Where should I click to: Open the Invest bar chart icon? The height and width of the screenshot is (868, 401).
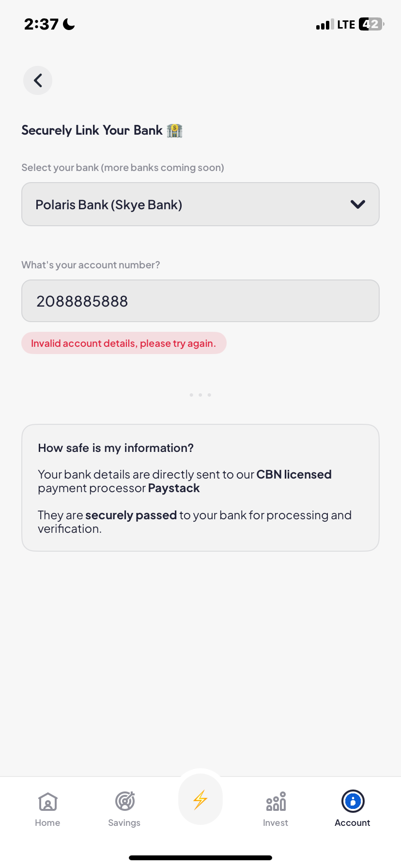tap(276, 802)
